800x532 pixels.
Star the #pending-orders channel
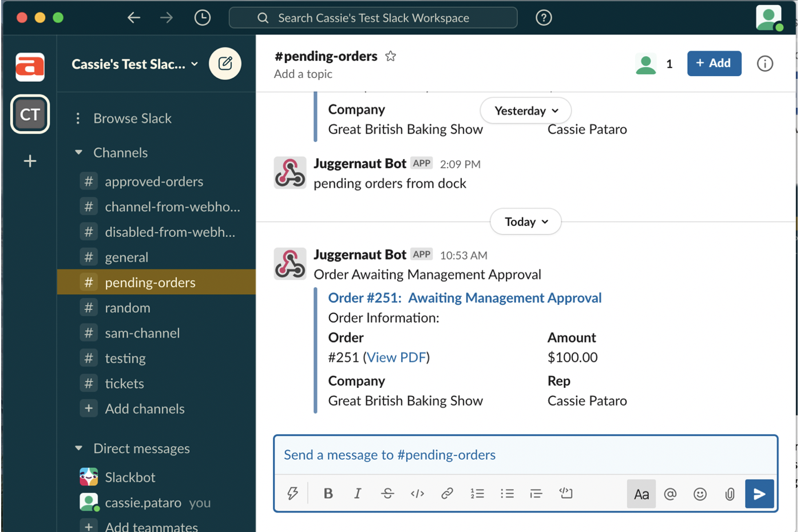coord(390,56)
